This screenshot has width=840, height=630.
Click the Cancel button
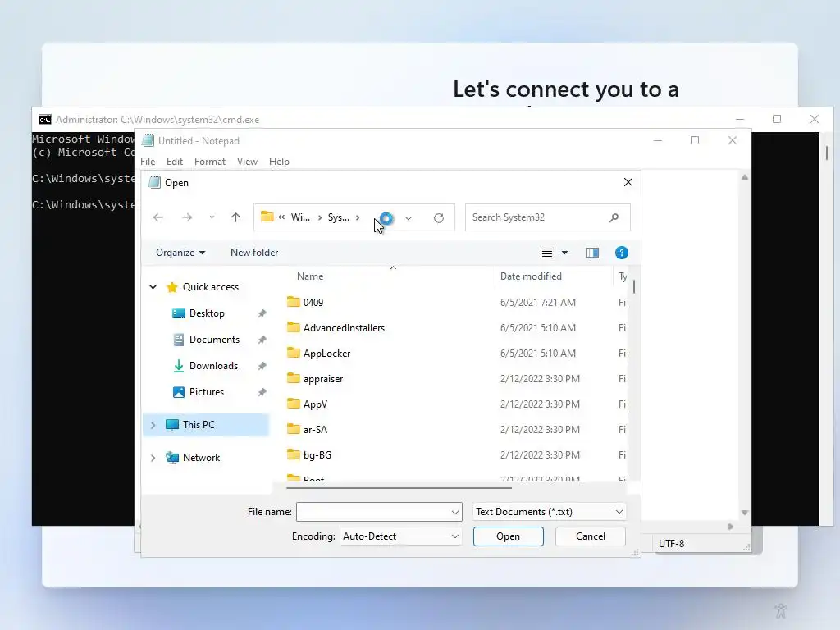[591, 536]
